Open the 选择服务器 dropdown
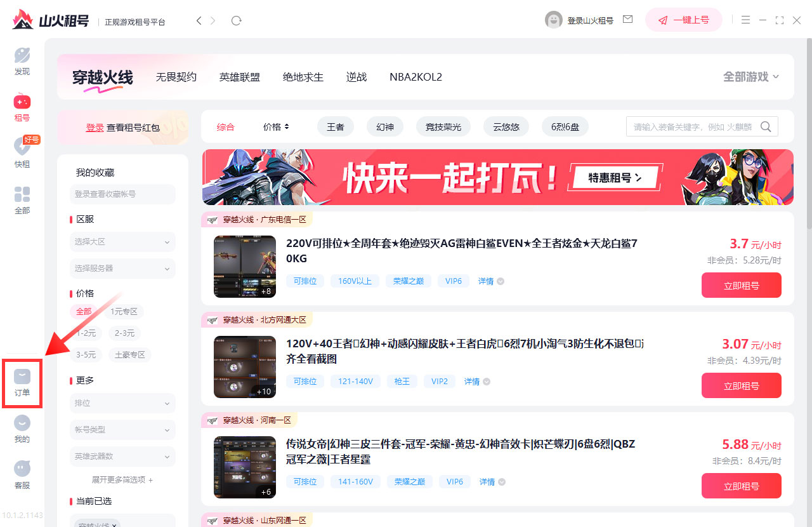 click(x=122, y=269)
